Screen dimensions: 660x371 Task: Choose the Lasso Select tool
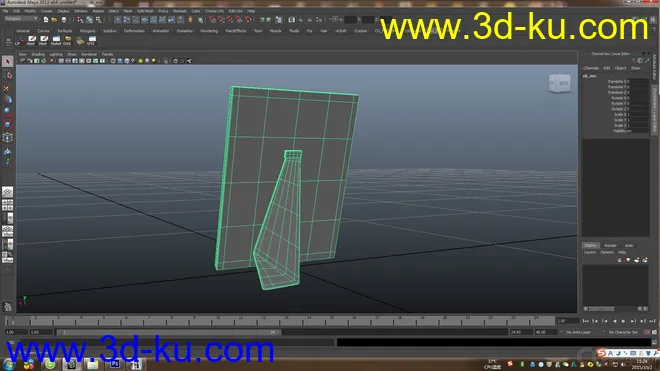tap(8, 75)
